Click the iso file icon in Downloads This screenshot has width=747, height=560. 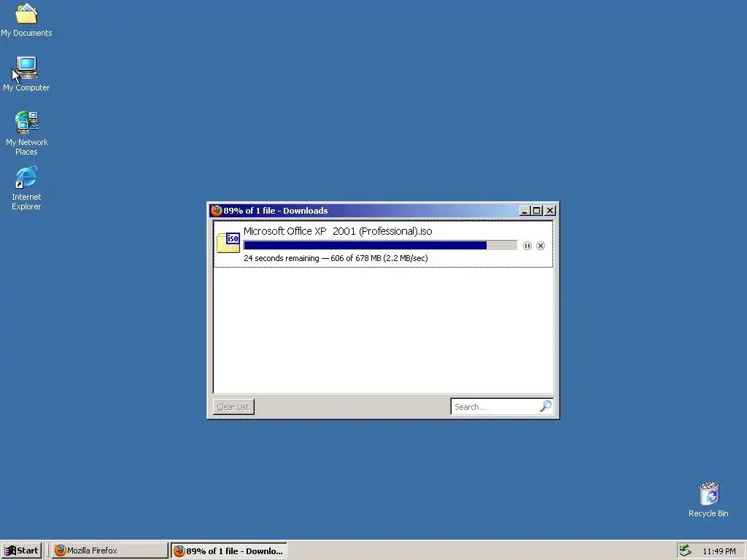click(x=228, y=243)
